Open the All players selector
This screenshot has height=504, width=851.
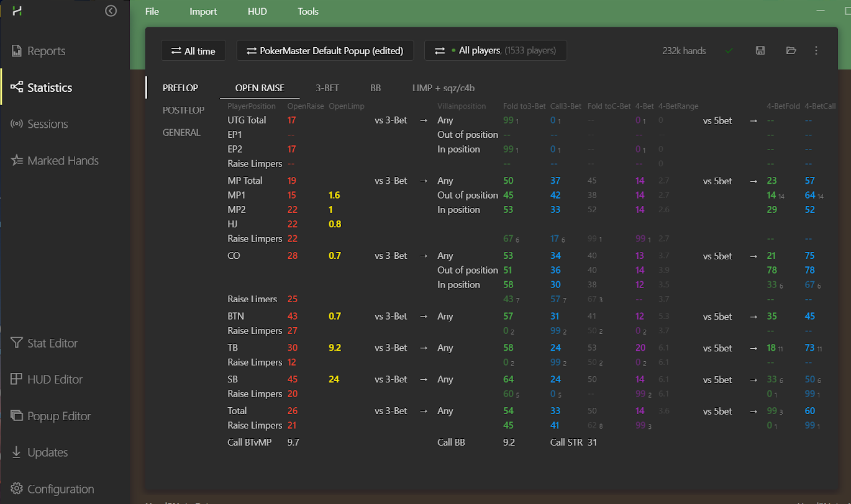pyautogui.click(x=495, y=51)
